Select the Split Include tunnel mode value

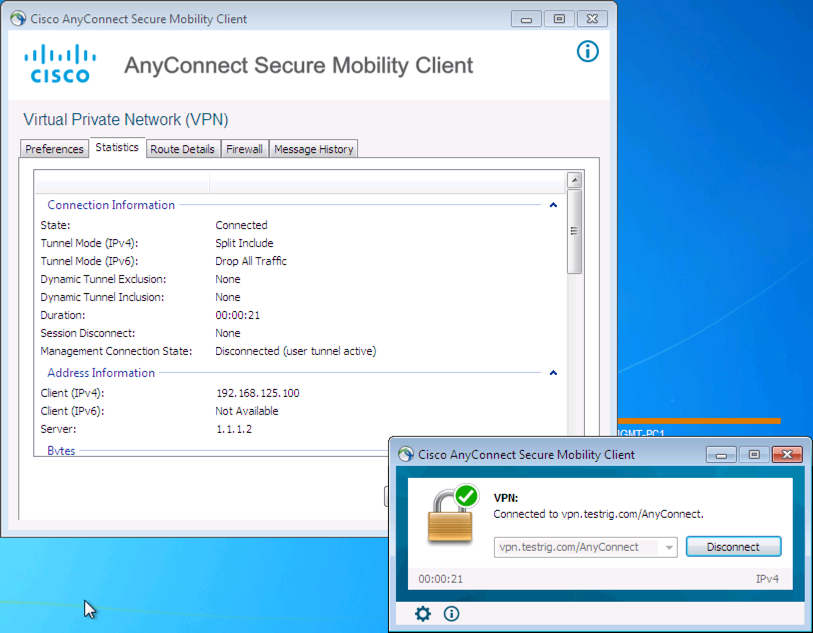click(x=244, y=243)
